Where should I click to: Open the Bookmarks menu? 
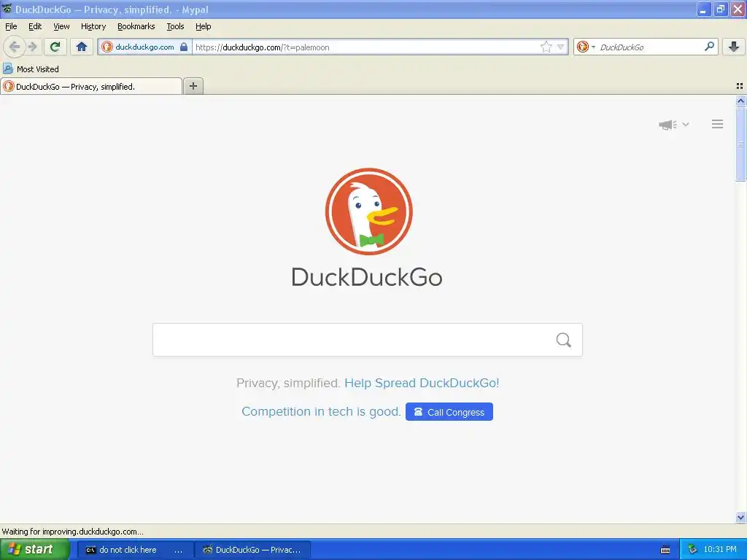click(136, 26)
